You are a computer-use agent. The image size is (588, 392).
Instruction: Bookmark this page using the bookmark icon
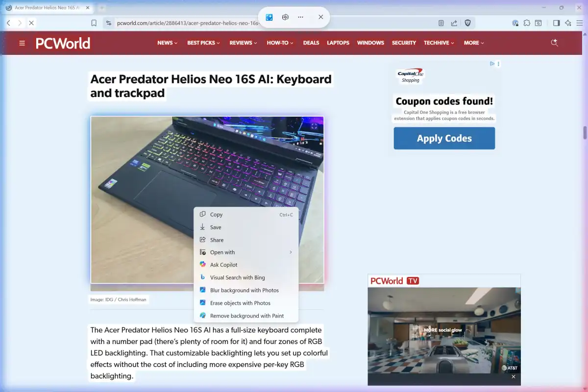point(94,23)
